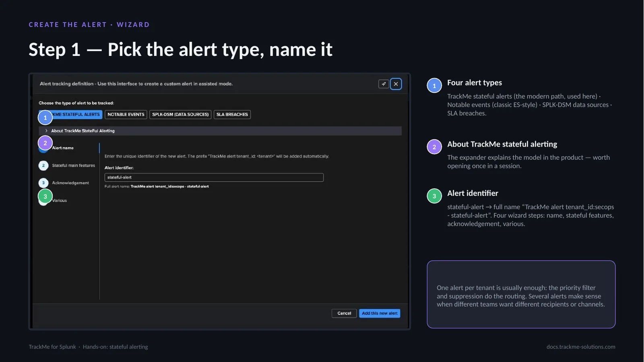This screenshot has width=644, height=362.
Task: Click the blue annotation marker 1 on the alert types
Action: click(45, 118)
